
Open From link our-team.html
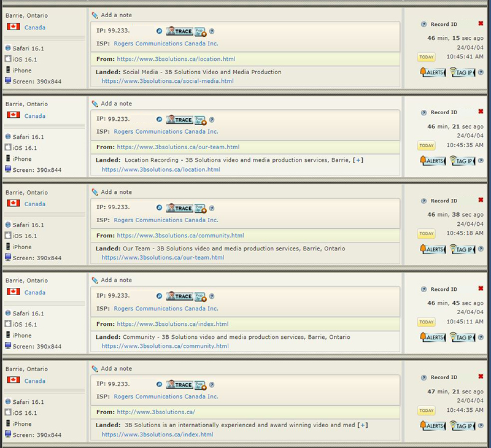pyautogui.click(x=178, y=147)
